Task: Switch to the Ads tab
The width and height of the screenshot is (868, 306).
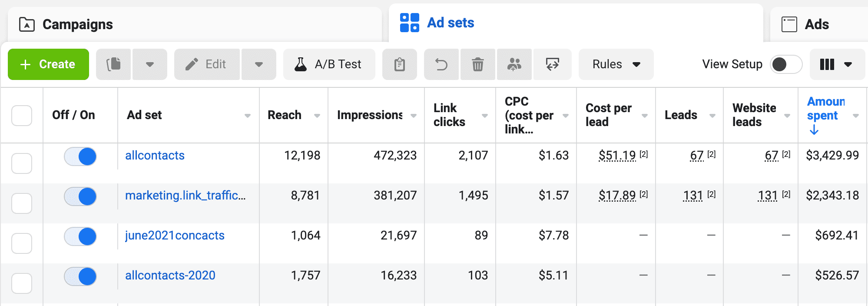Action: click(816, 24)
